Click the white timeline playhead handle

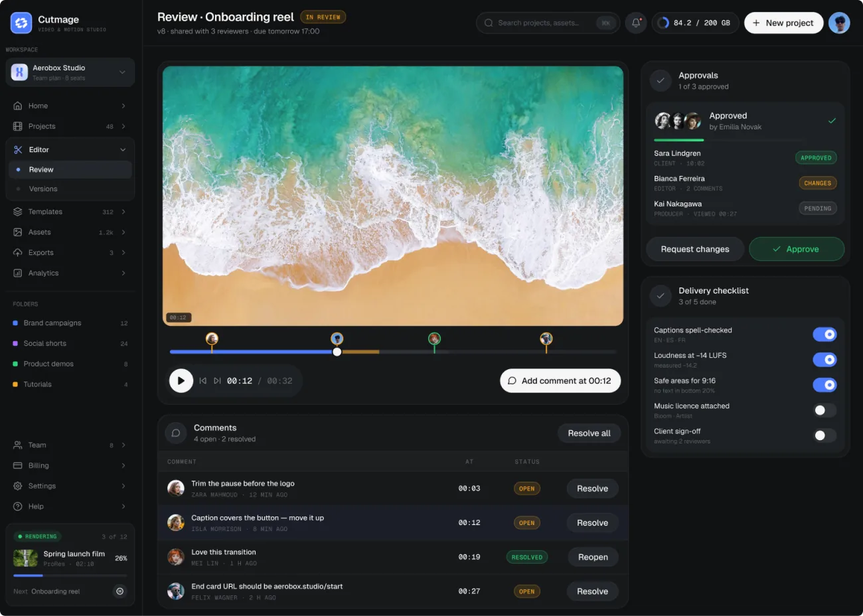pyautogui.click(x=337, y=352)
